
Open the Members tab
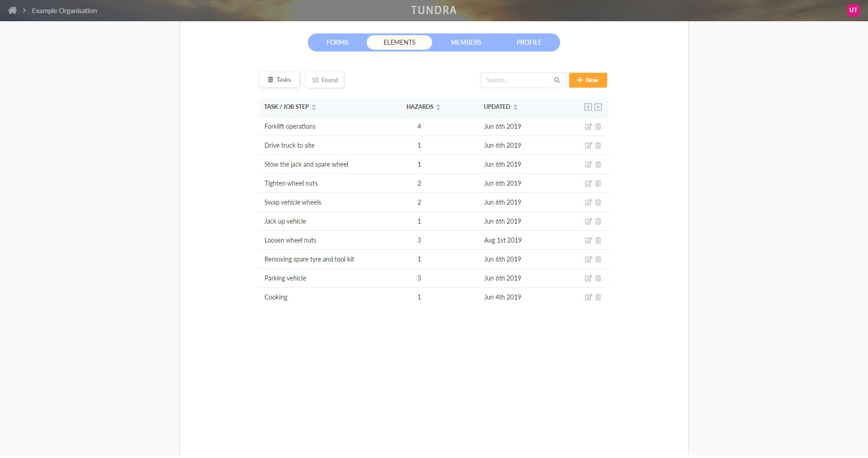(x=466, y=42)
